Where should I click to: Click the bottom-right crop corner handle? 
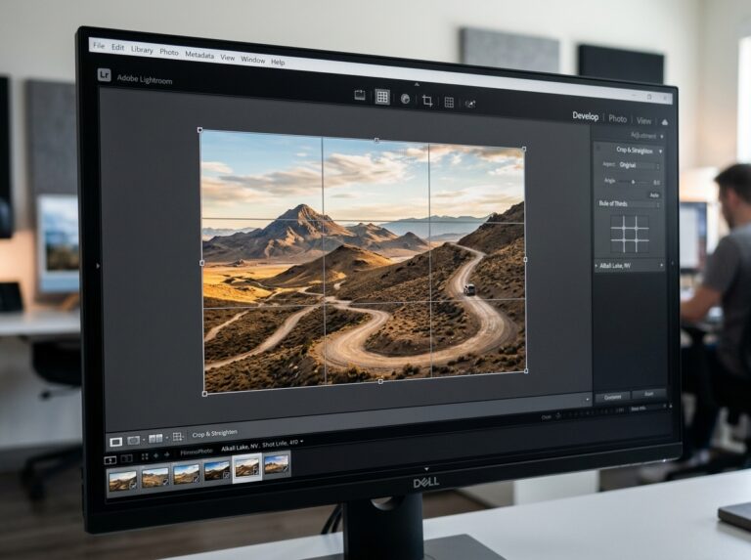click(x=526, y=370)
